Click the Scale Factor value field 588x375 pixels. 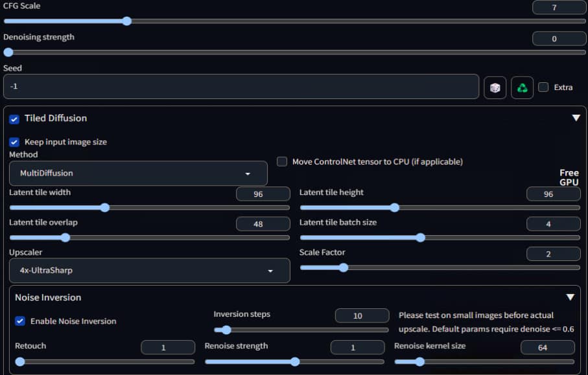(x=553, y=254)
